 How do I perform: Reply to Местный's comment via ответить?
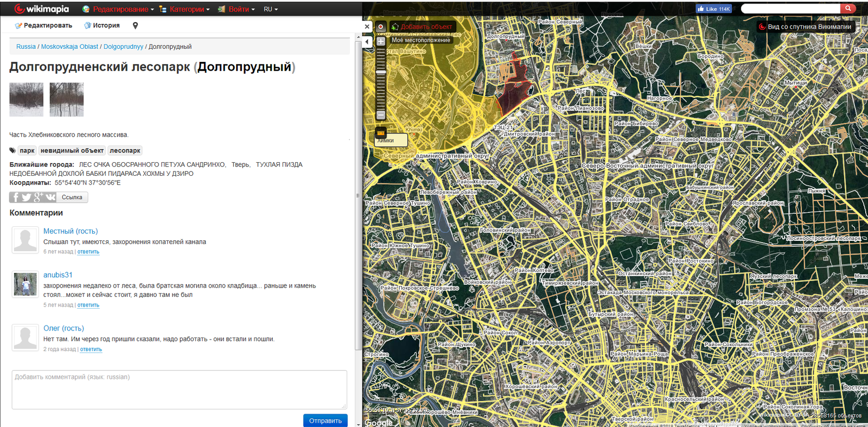click(88, 252)
